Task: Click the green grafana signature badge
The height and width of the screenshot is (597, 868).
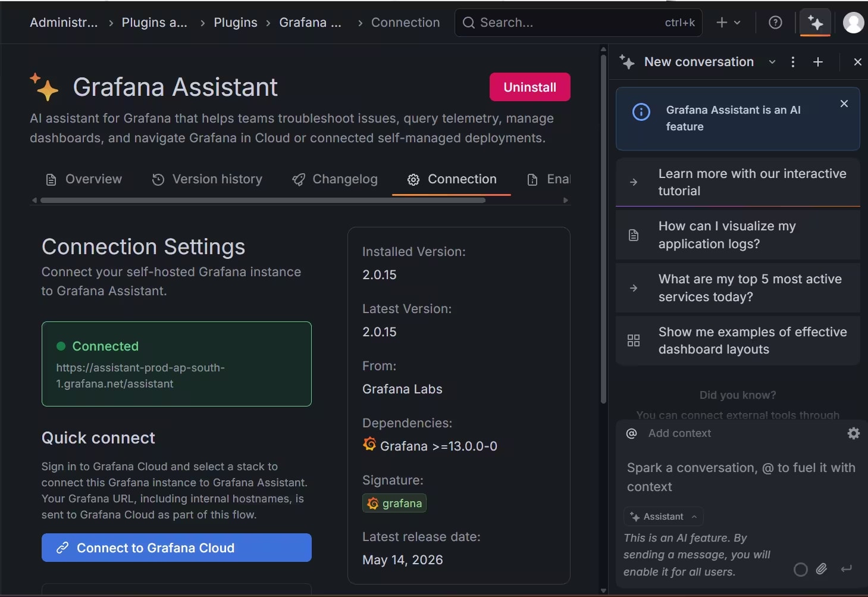Action: pyautogui.click(x=394, y=504)
